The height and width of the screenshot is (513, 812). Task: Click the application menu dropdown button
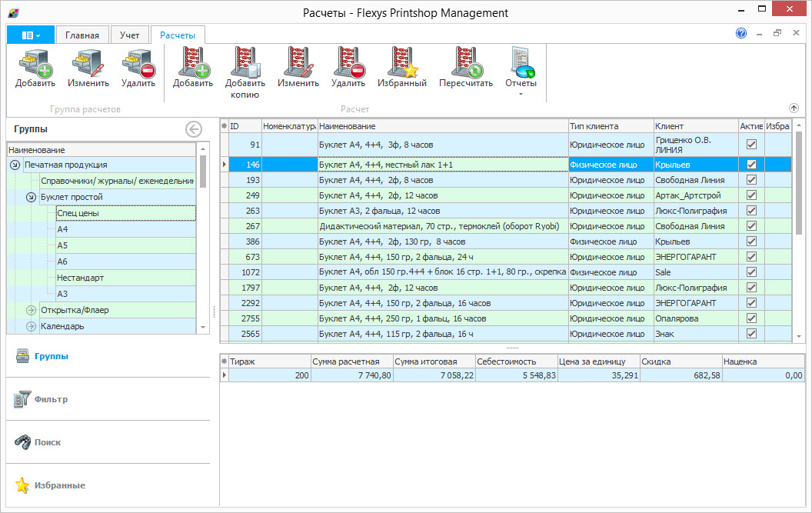point(31,35)
